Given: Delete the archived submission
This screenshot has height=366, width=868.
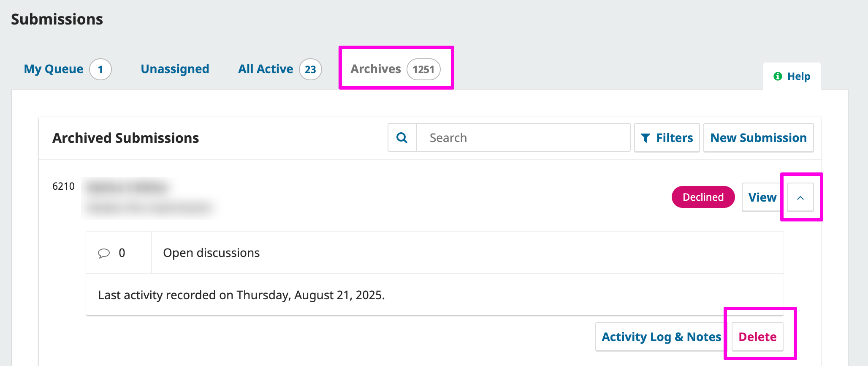Looking at the screenshot, I should (x=757, y=337).
